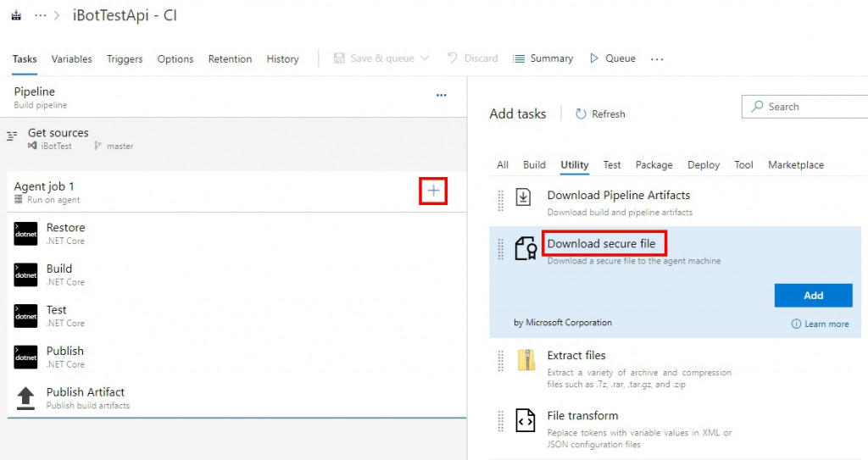868x460 pixels.
Task: Select the Agent job 1 row
Action: (x=237, y=191)
